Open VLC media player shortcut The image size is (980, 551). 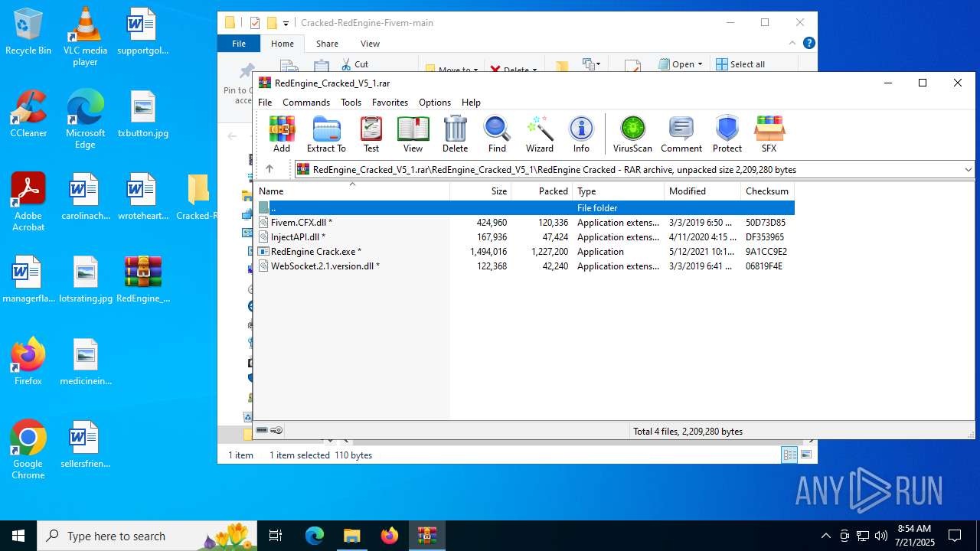[85, 37]
